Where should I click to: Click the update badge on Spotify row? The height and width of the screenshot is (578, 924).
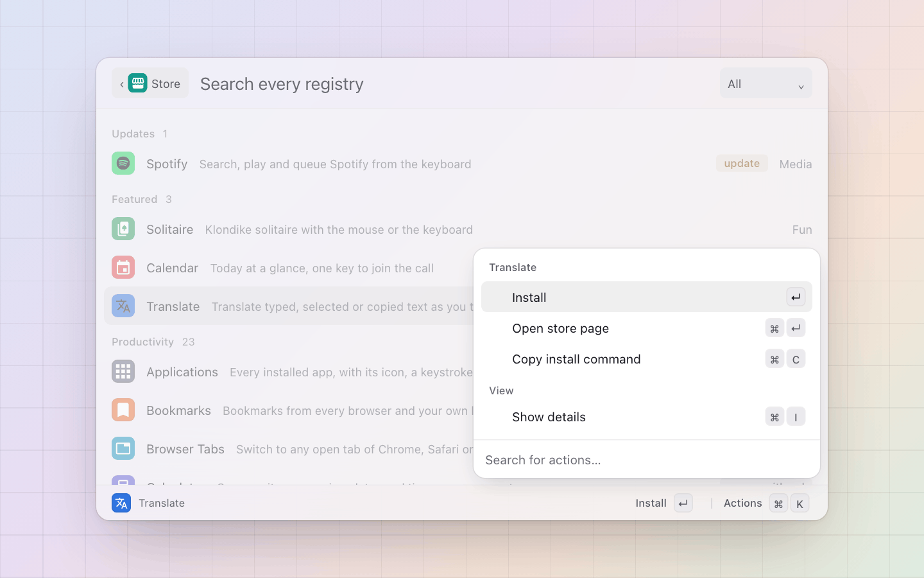click(x=742, y=163)
